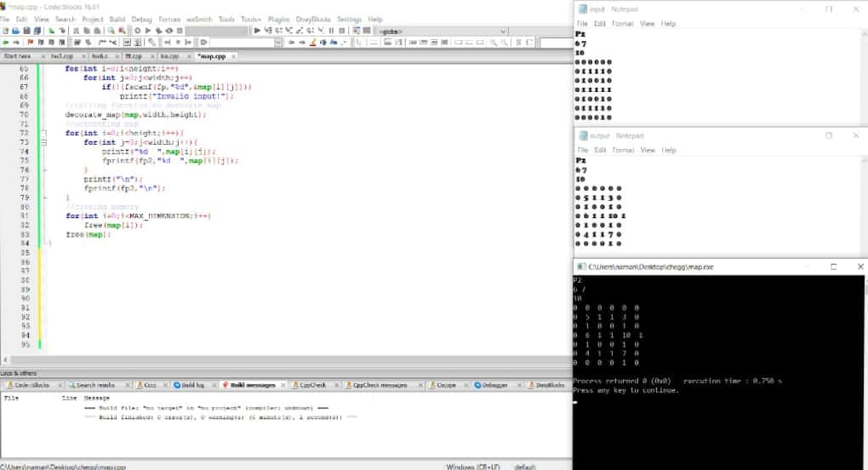Image resolution: width=868 pixels, height=470 pixels.
Task: Open the wxSmith menu
Action: pos(199,20)
